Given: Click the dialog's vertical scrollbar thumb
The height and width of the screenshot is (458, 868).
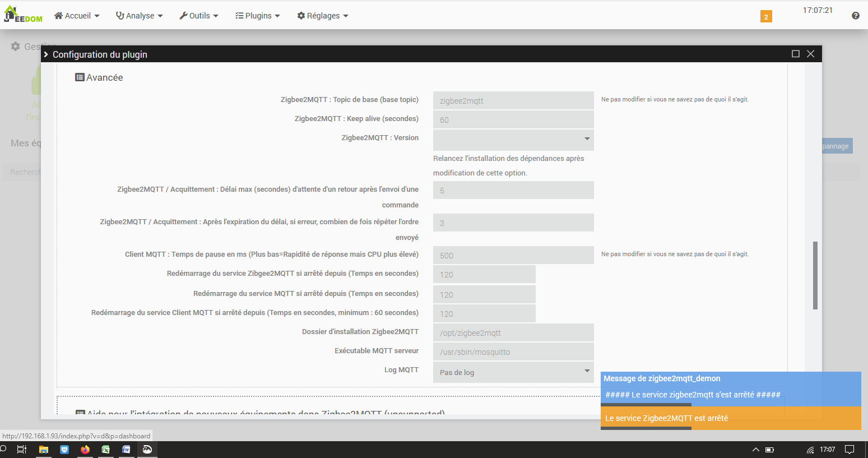Looking at the screenshot, I should [x=815, y=275].
